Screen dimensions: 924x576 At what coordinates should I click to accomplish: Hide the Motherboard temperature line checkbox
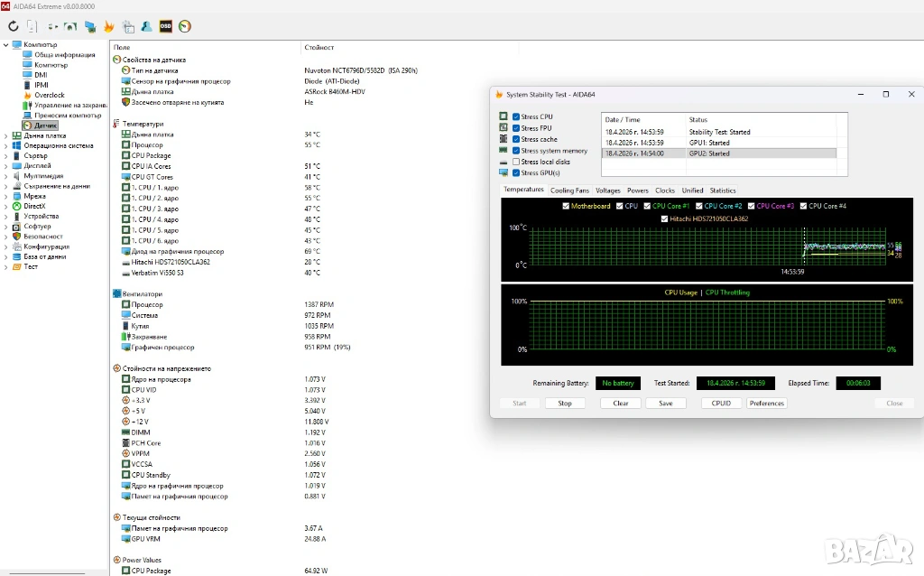[x=565, y=206]
